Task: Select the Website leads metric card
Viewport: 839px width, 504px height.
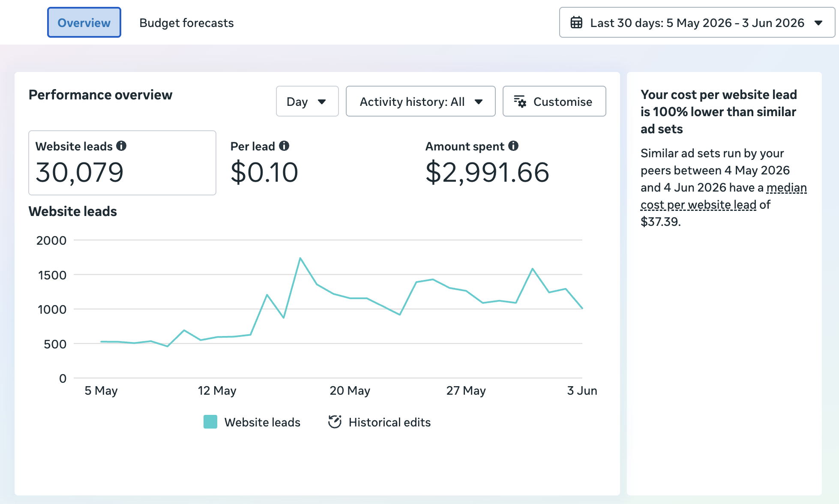Action: click(122, 163)
